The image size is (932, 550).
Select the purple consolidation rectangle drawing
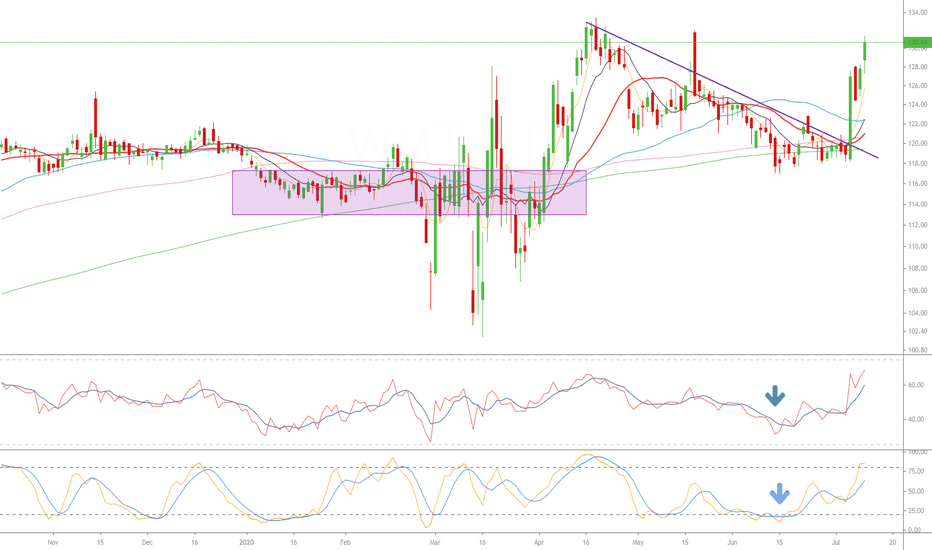click(x=409, y=193)
